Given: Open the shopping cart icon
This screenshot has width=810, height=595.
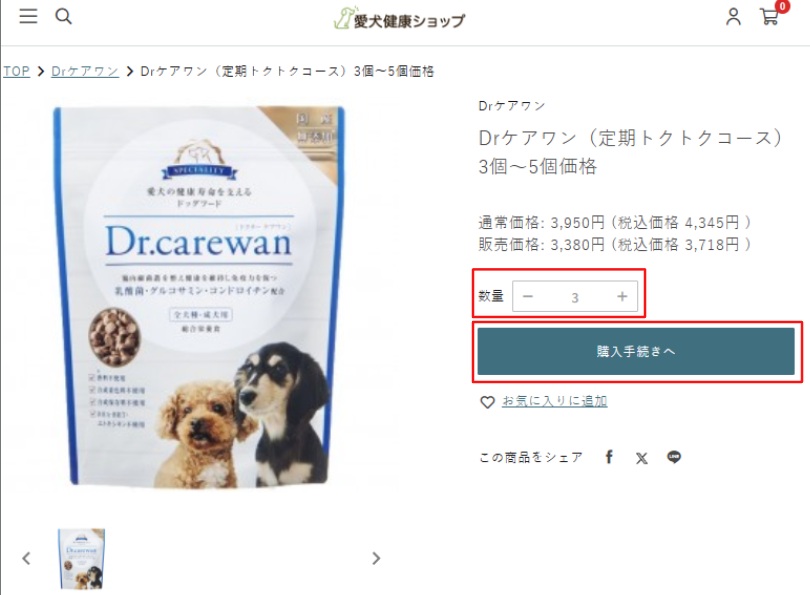Looking at the screenshot, I should tap(770, 17).
